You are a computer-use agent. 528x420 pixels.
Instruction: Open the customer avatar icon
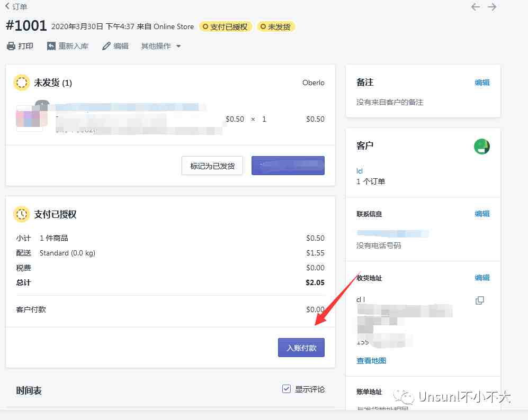point(481,147)
